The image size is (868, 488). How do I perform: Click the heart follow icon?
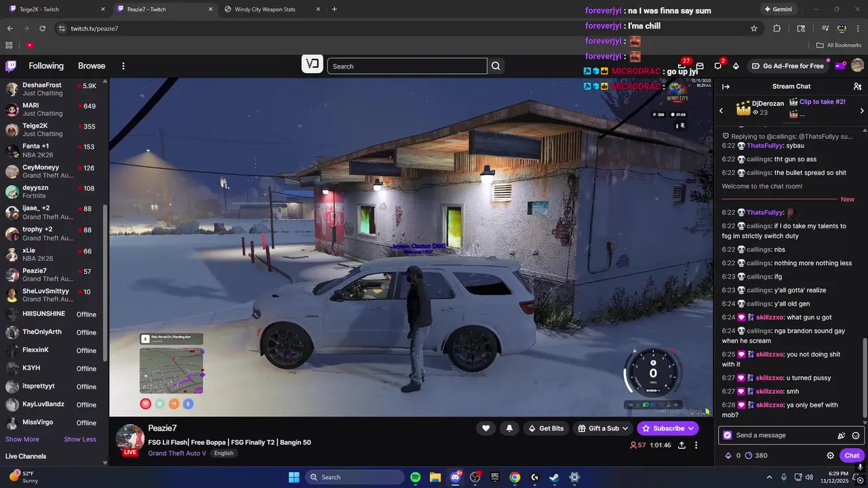486,428
